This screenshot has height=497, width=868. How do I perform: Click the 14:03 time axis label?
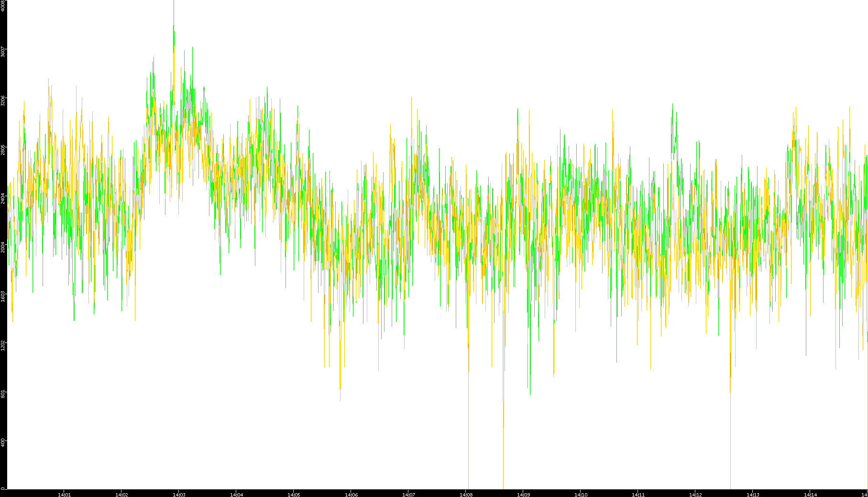pos(179,495)
